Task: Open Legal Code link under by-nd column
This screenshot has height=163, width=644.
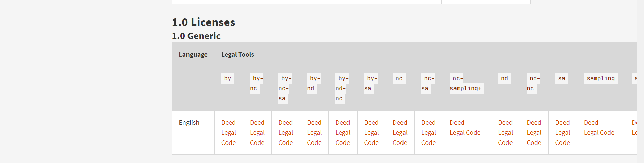Action: coord(314,138)
